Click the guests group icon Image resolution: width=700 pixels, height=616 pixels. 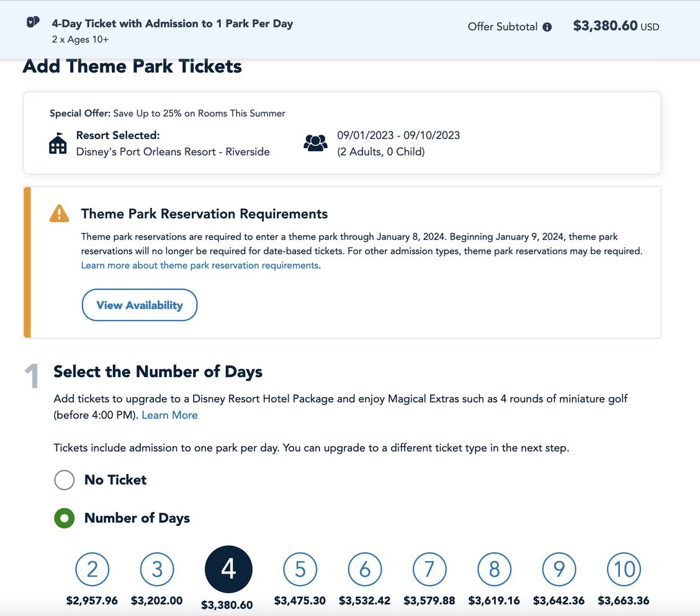point(315,143)
